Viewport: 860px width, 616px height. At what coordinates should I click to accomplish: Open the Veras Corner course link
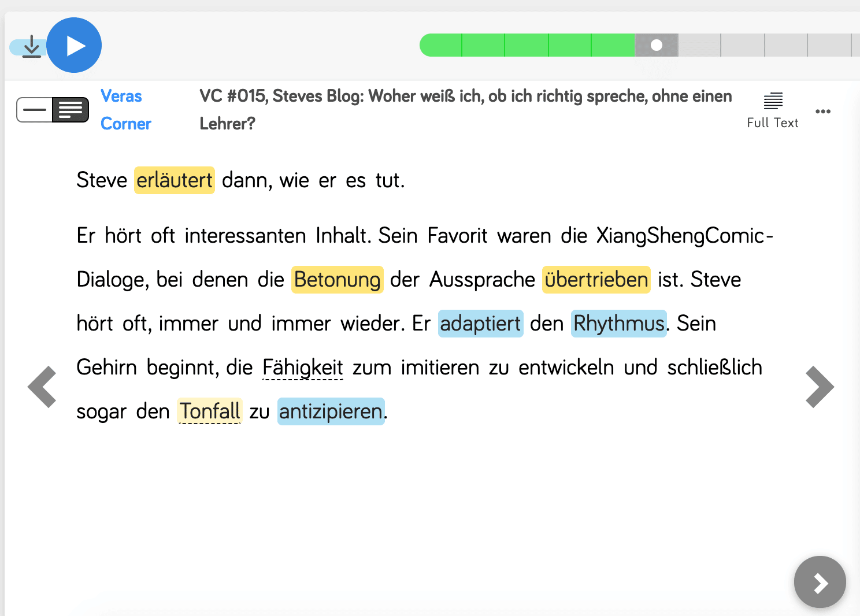point(125,110)
